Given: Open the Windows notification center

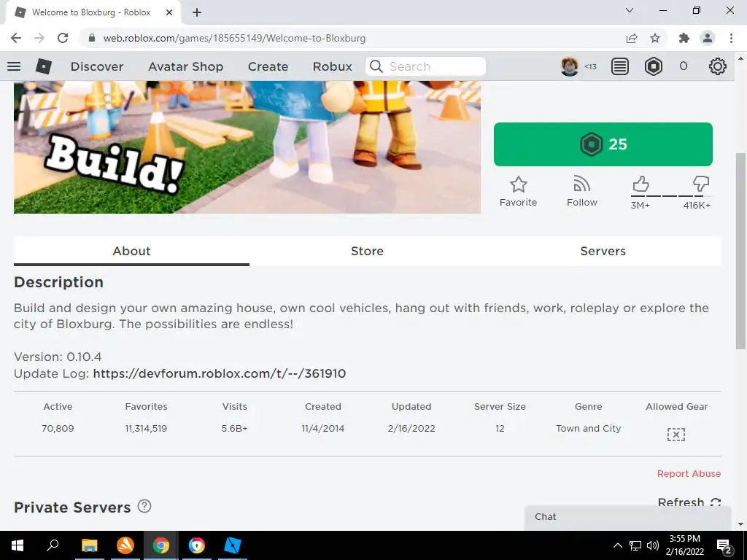Looking at the screenshot, I should 724,545.
